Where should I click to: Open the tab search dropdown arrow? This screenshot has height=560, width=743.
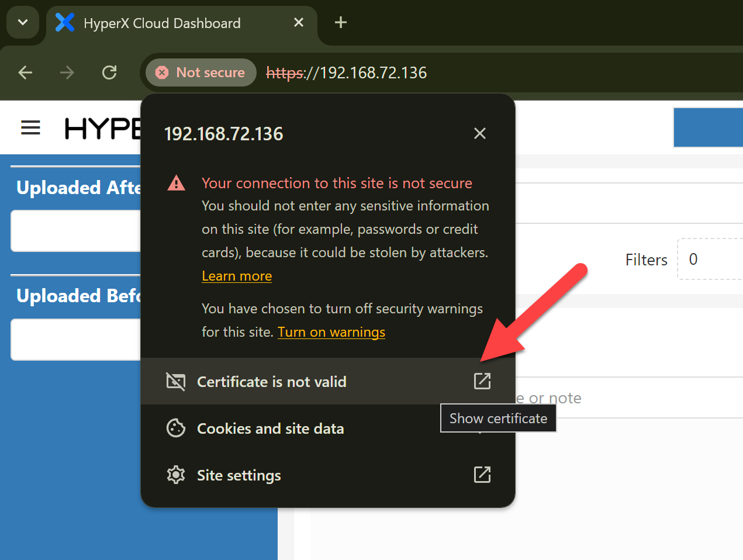(x=23, y=23)
